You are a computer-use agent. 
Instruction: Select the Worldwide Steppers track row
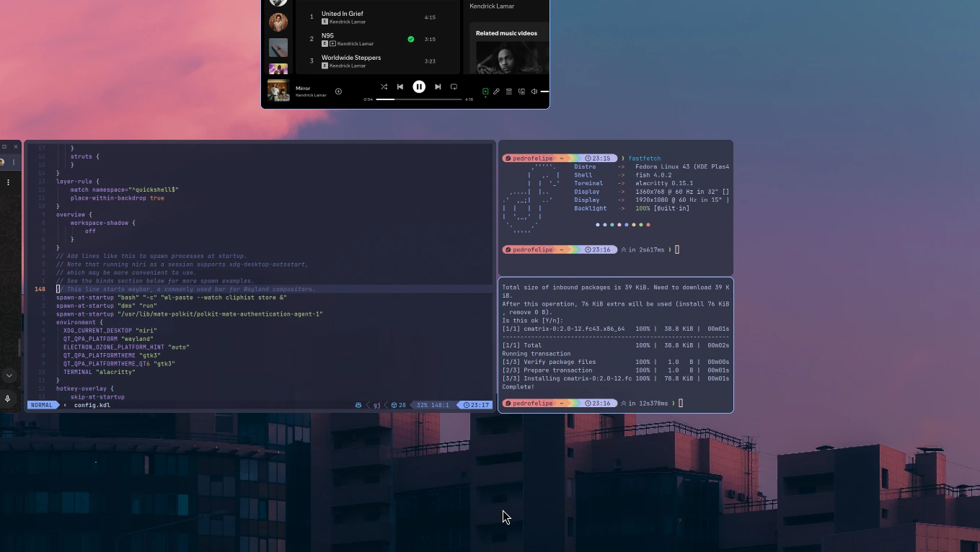tap(351, 58)
